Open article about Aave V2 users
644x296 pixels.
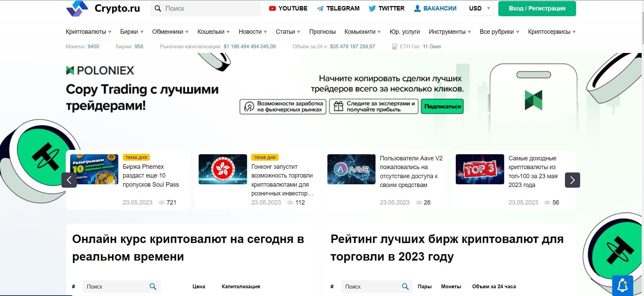[x=411, y=171]
